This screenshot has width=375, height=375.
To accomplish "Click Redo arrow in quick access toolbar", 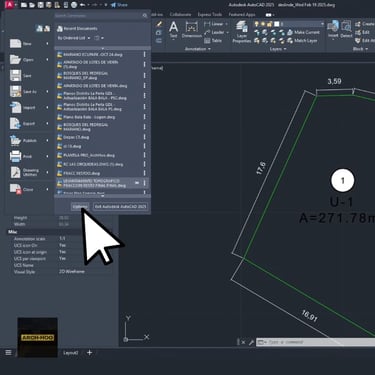I will point(94,5).
